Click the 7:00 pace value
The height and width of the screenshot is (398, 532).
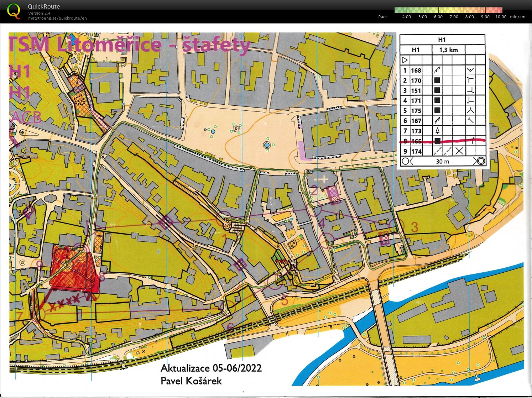454,17
